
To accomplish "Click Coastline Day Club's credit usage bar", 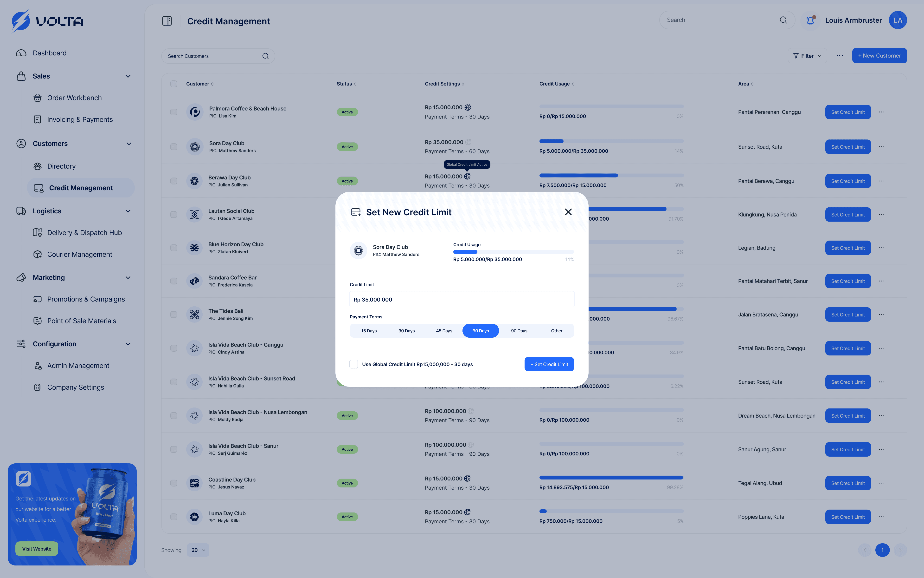I will coord(611,478).
